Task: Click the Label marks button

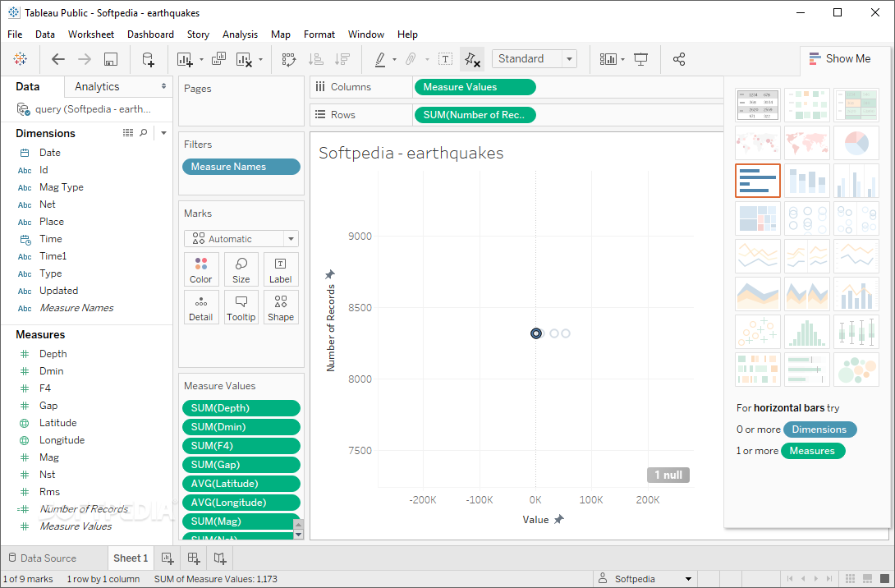Action: click(x=280, y=269)
